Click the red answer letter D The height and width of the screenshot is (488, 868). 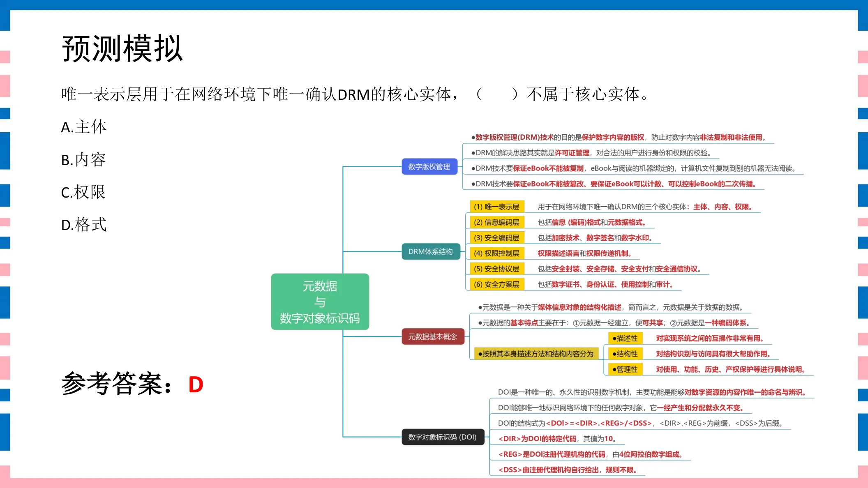click(196, 384)
